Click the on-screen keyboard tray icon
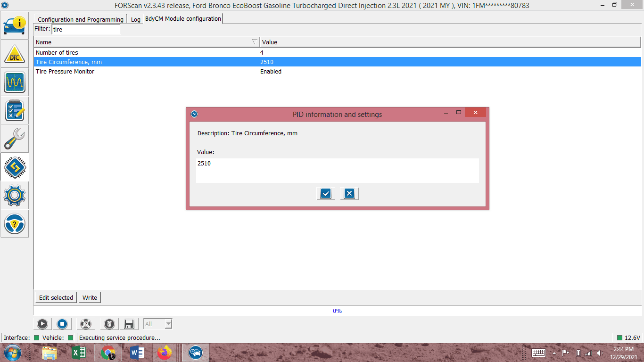 (538, 353)
